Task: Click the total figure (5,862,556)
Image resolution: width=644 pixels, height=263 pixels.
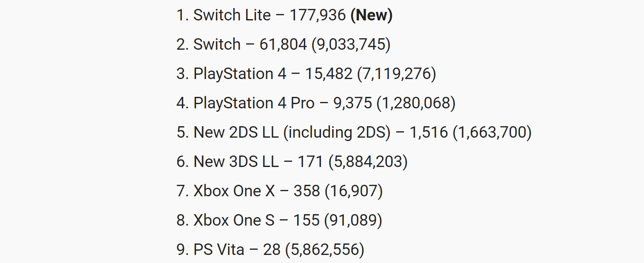Action: (x=325, y=250)
